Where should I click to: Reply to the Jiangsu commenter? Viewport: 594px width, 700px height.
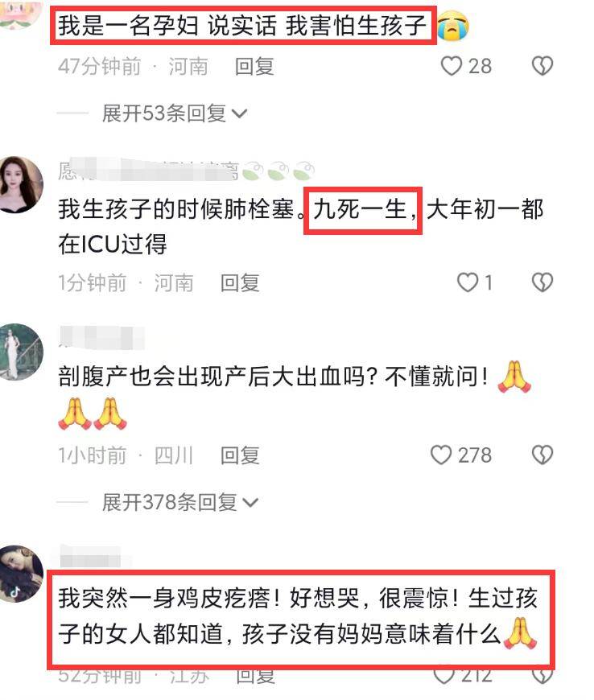(255, 677)
